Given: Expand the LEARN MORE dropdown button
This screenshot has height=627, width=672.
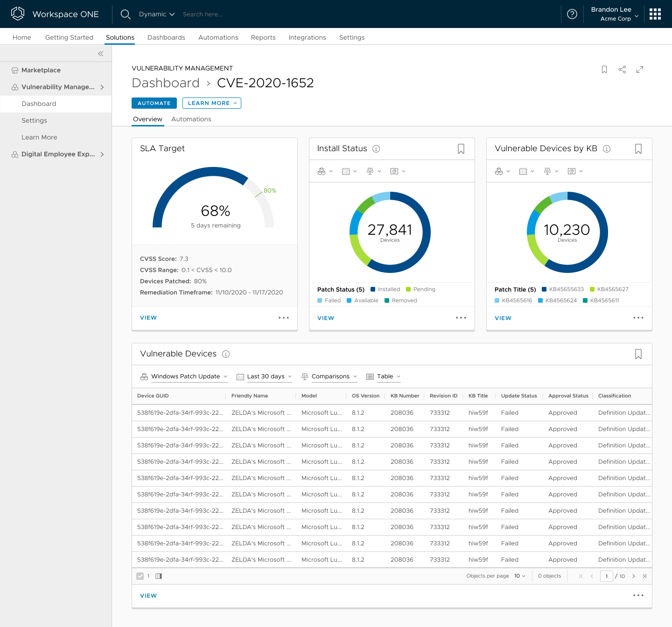Looking at the screenshot, I should click(x=212, y=103).
